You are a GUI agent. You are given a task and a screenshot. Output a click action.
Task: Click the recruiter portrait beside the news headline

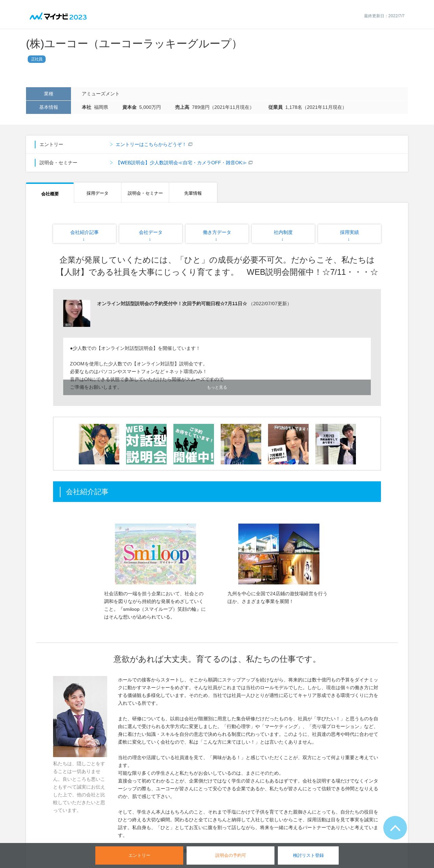(x=77, y=313)
